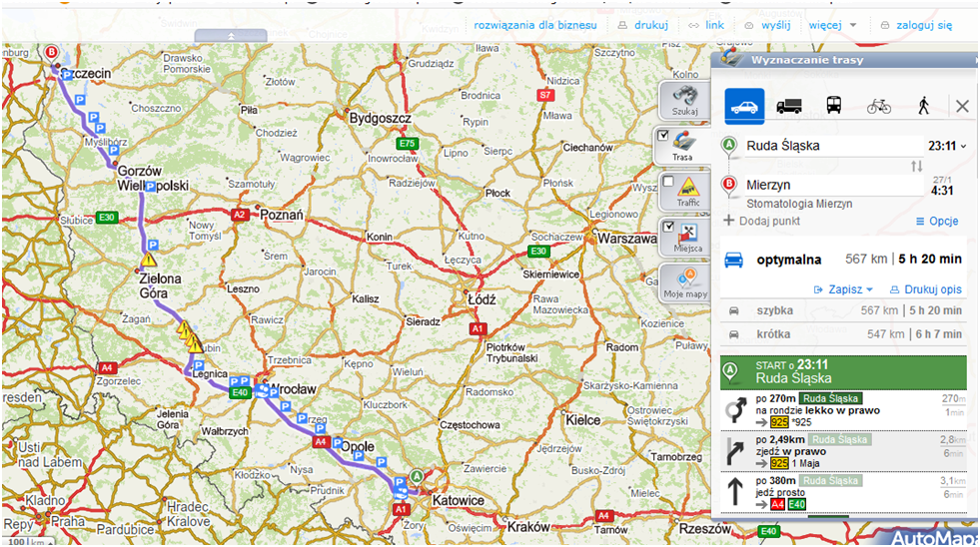
Task: Click the Traffic warning icon
Action: [688, 187]
